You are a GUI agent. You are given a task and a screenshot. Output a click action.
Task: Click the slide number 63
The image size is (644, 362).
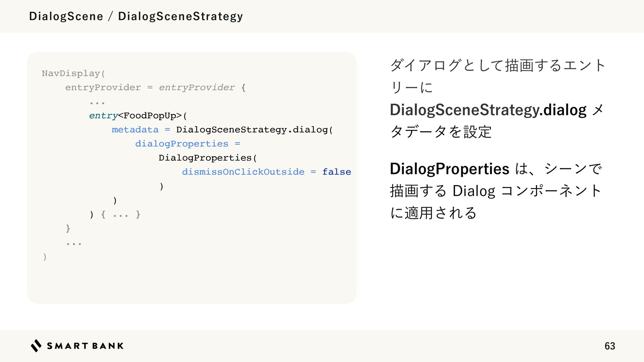pyautogui.click(x=610, y=346)
